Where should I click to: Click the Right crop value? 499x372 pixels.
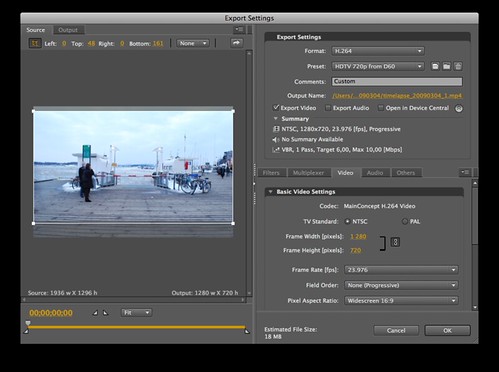coord(122,43)
